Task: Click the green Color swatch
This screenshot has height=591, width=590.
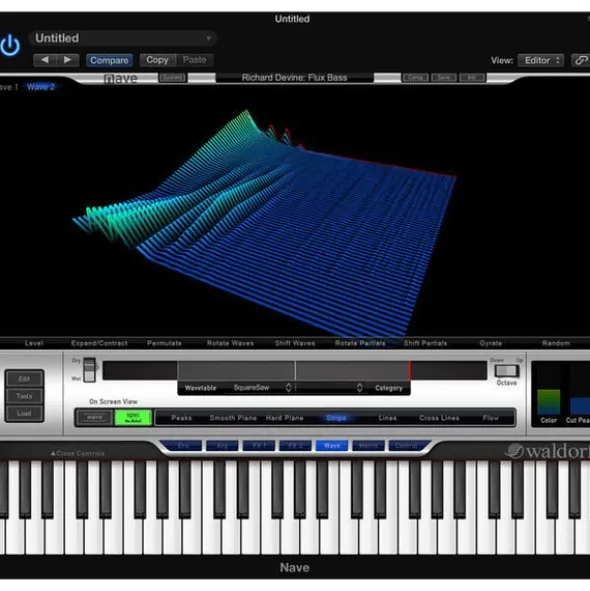Action: click(x=548, y=402)
